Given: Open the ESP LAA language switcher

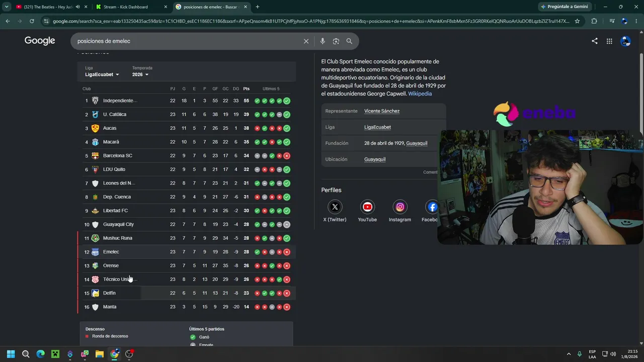Looking at the screenshot, I should tap(592, 354).
